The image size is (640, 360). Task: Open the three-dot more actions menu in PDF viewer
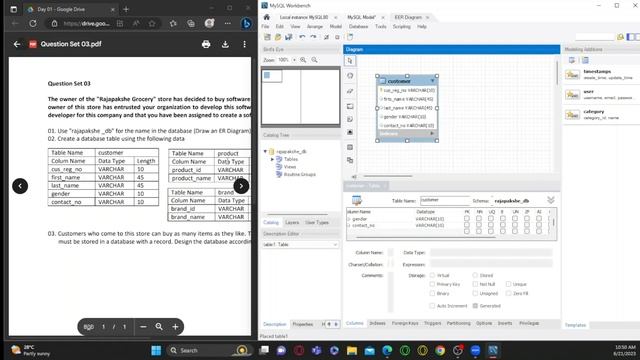244,44
